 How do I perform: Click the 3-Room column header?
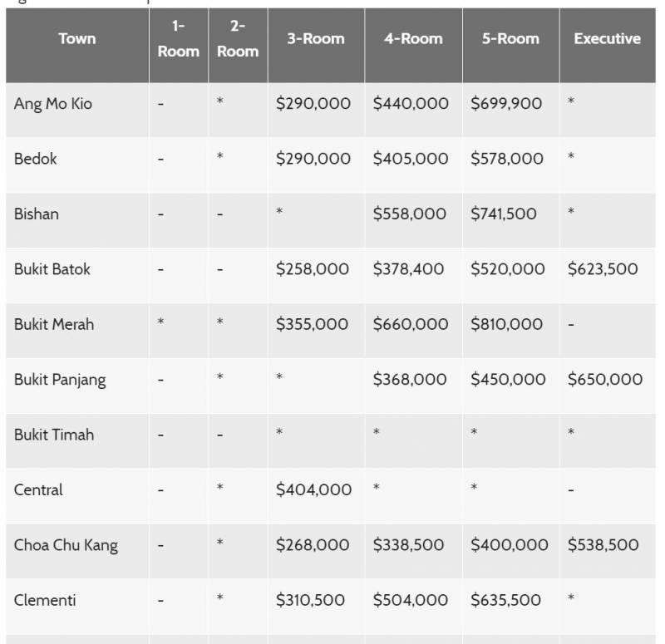tap(315, 39)
